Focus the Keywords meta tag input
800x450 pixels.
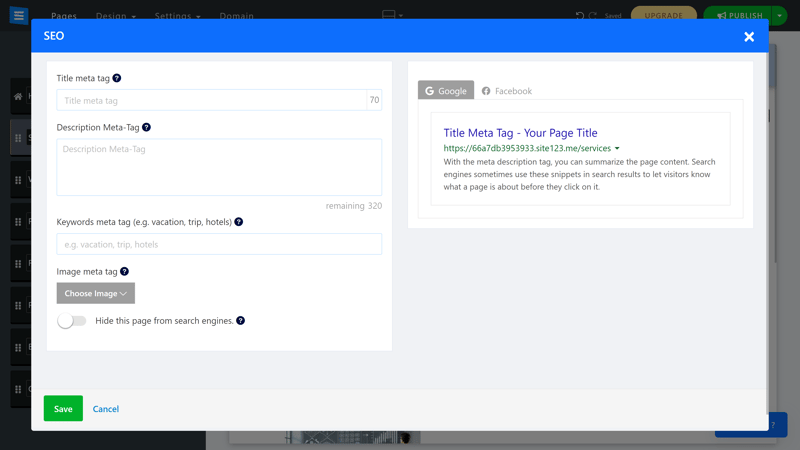219,244
